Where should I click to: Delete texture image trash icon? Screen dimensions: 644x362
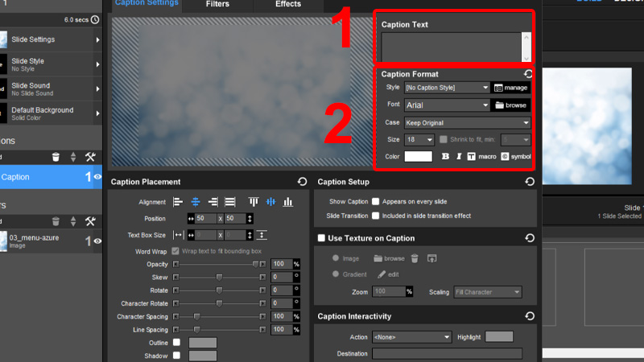point(415,258)
